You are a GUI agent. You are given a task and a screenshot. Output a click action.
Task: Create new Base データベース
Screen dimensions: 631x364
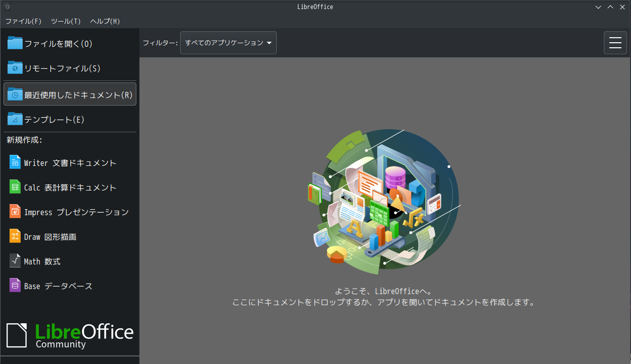click(x=70, y=286)
